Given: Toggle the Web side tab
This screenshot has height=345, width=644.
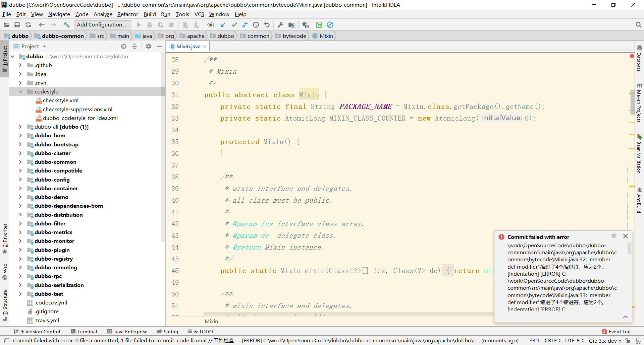Looking at the screenshot, I should [5, 272].
